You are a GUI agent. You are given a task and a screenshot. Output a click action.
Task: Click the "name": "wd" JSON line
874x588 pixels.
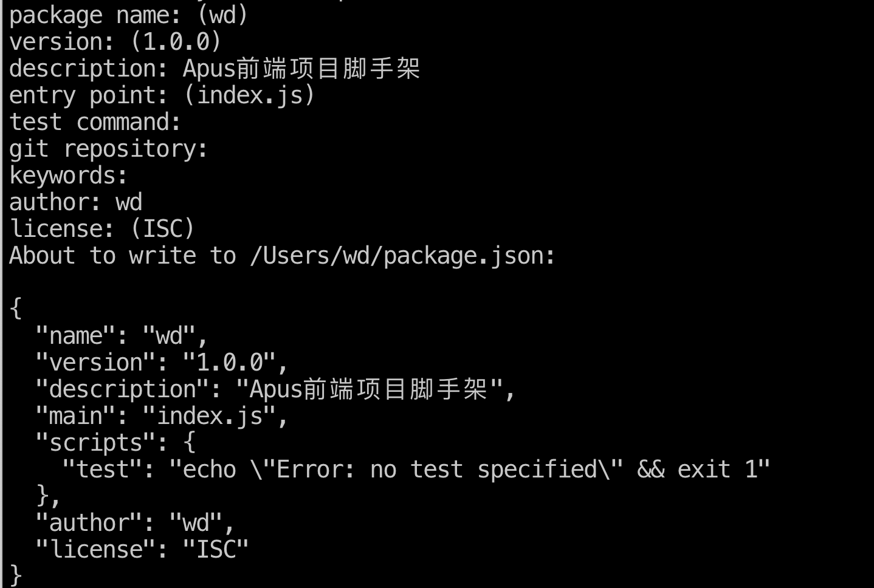point(122,336)
